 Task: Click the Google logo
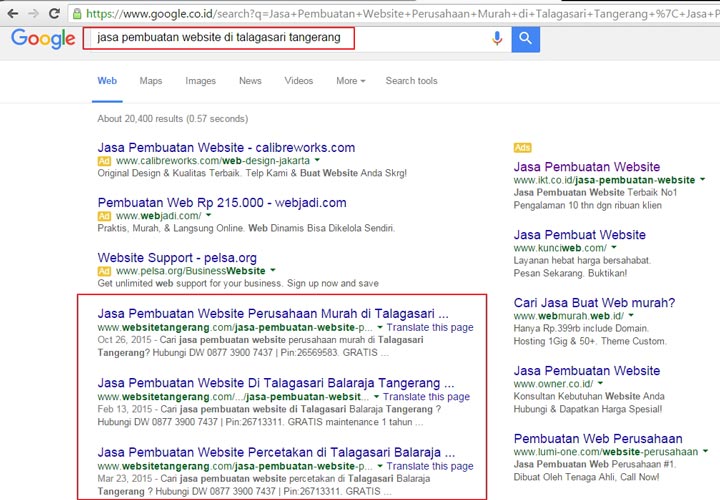pos(43,39)
